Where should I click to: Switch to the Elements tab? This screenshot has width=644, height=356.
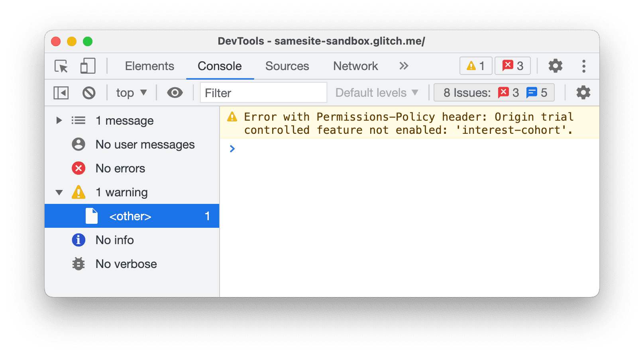(x=149, y=66)
